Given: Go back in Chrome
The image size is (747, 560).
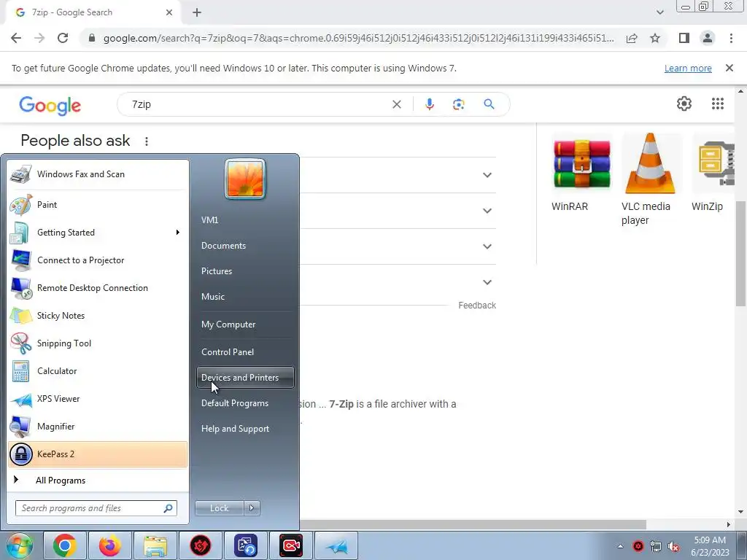Looking at the screenshot, I should 16,38.
